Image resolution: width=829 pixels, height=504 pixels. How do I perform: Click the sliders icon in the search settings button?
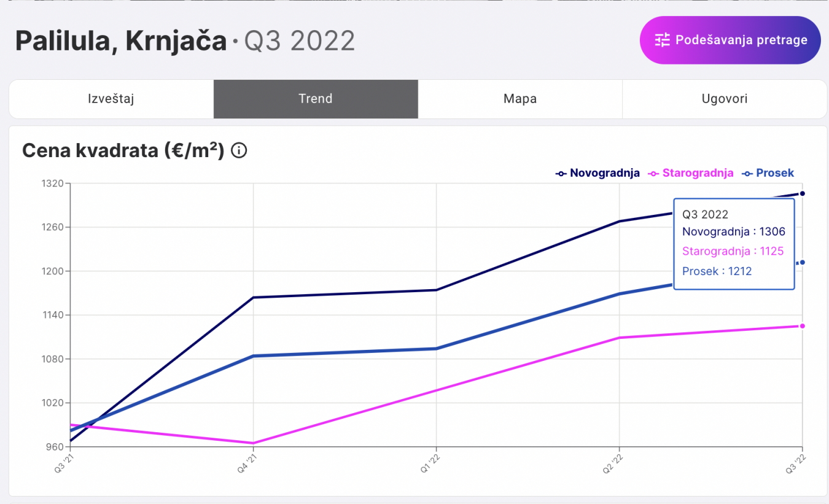point(662,41)
